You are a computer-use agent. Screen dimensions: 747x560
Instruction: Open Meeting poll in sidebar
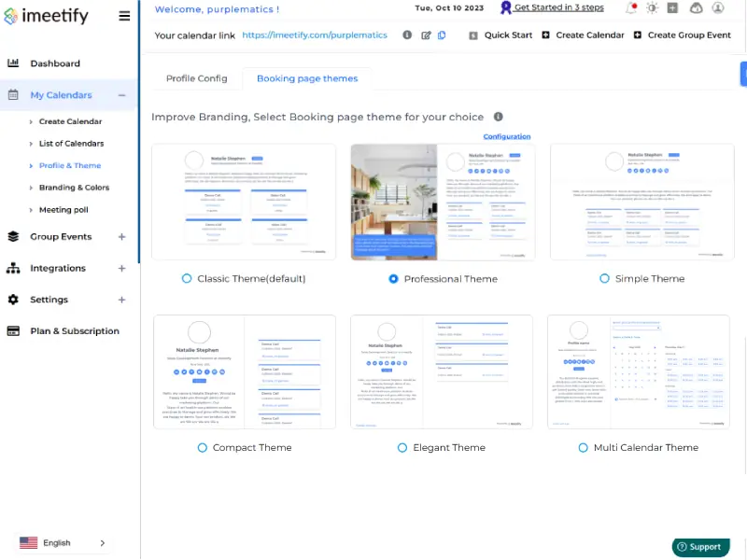[63, 210]
